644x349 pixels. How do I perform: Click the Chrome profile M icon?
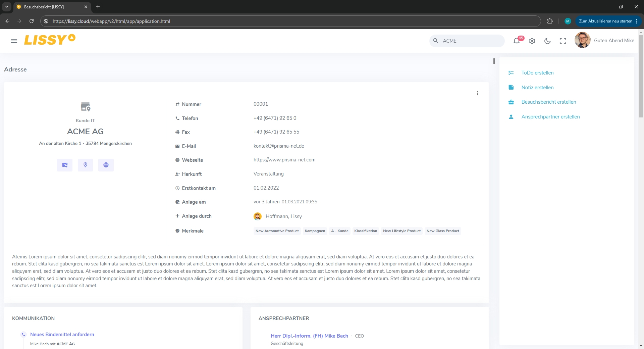pyautogui.click(x=568, y=21)
